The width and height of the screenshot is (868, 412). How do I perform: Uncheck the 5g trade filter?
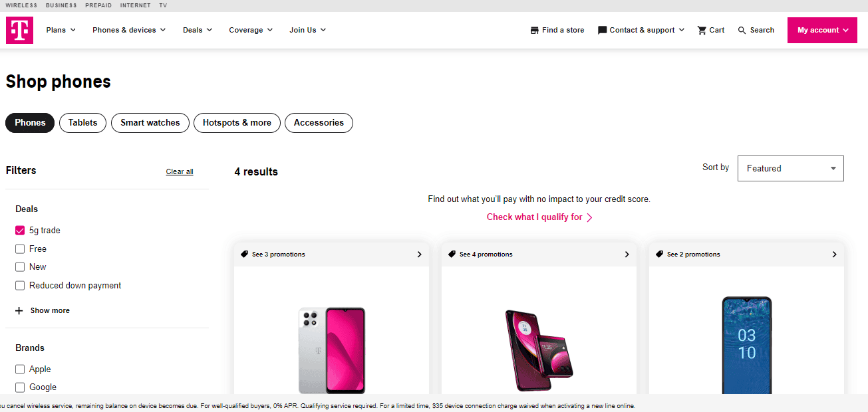tap(20, 231)
